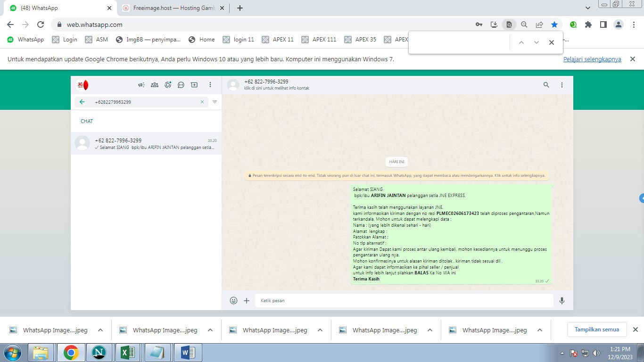This screenshot has width=644, height=362.
Task: Click 'Tampilkan semua' downloads button
Action: click(597, 329)
